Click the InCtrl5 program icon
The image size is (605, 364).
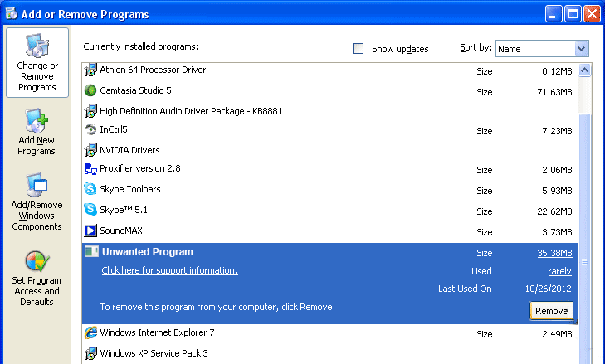pos(90,129)
